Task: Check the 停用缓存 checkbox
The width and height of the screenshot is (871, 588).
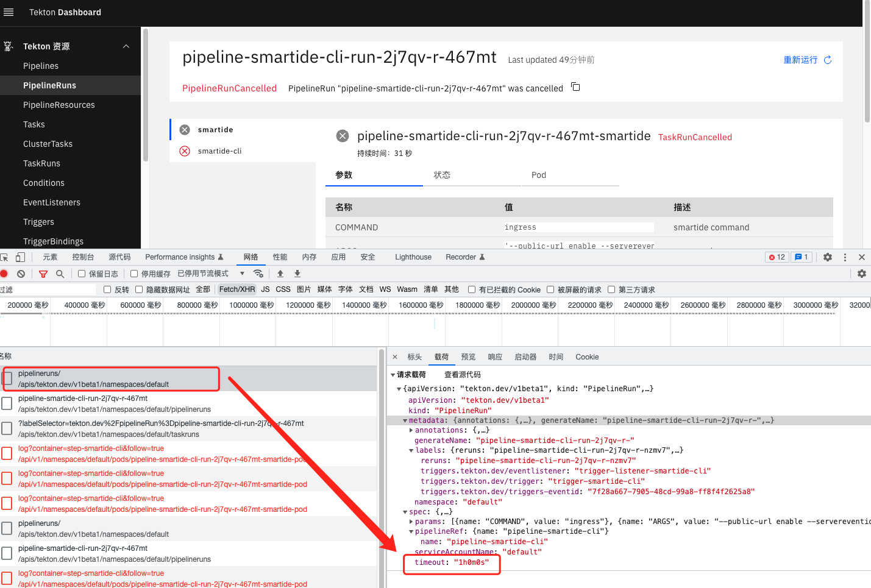Action: point(134,274)
